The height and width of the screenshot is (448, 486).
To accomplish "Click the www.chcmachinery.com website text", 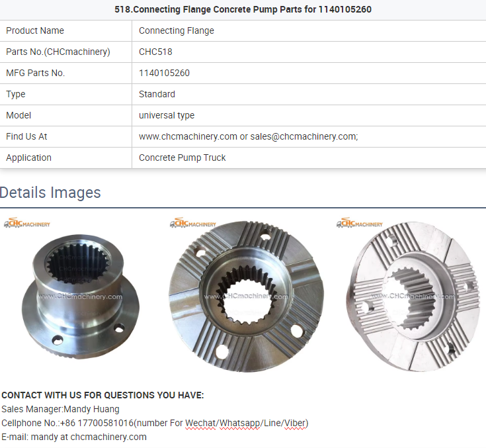I will (188, 136).
